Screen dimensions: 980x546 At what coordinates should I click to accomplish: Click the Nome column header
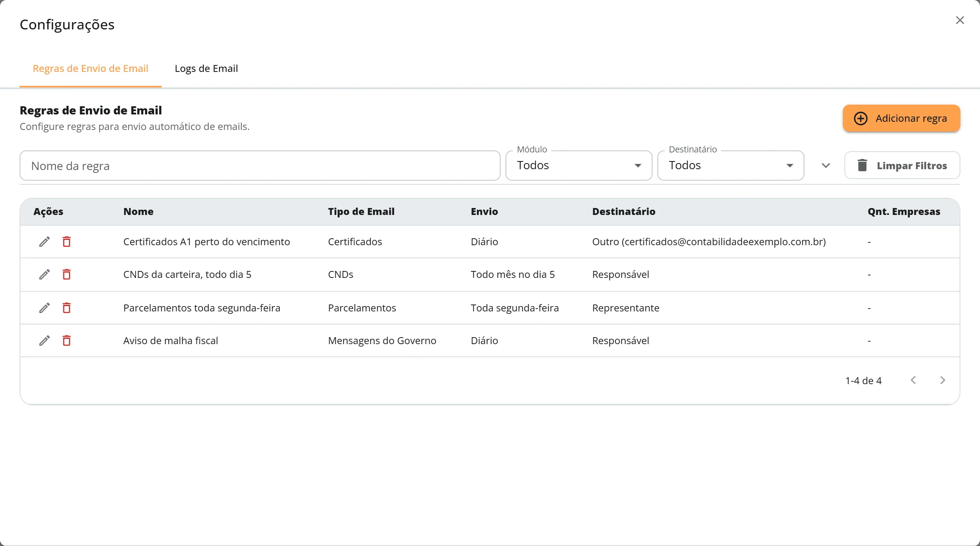coord(138,212)
